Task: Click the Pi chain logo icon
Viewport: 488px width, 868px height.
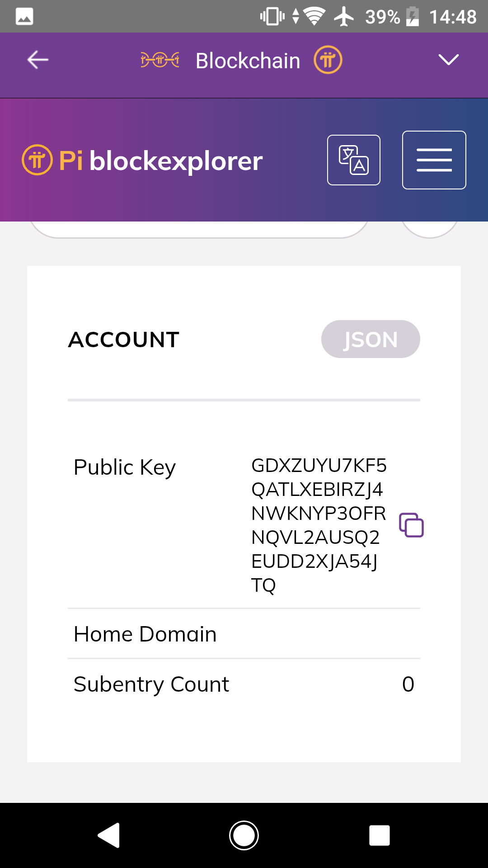Action: [160, 60]
